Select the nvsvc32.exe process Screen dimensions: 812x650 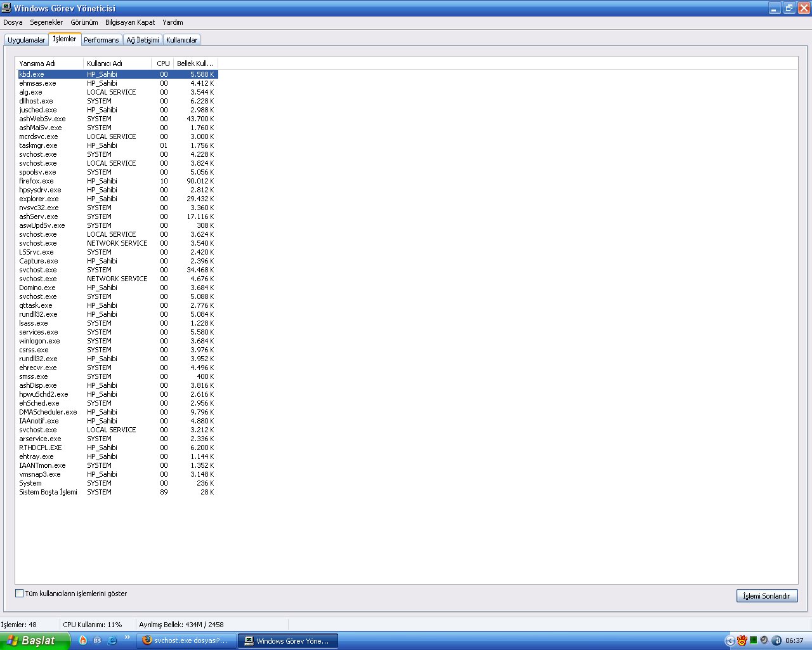tap(117, 208)
